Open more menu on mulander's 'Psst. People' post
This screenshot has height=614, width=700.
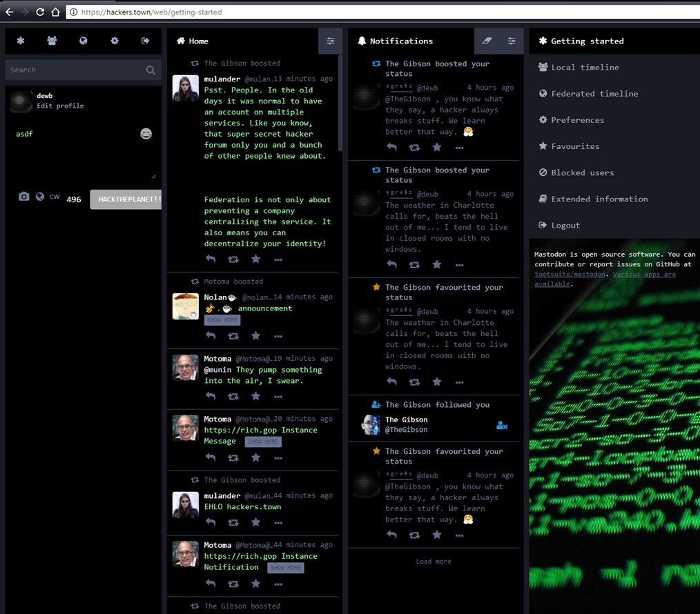[x=278, y=259]
